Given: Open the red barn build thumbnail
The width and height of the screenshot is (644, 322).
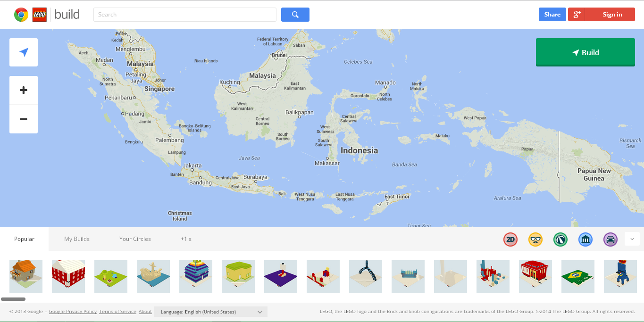Looking at the screenshot, I should pos(68,277).
